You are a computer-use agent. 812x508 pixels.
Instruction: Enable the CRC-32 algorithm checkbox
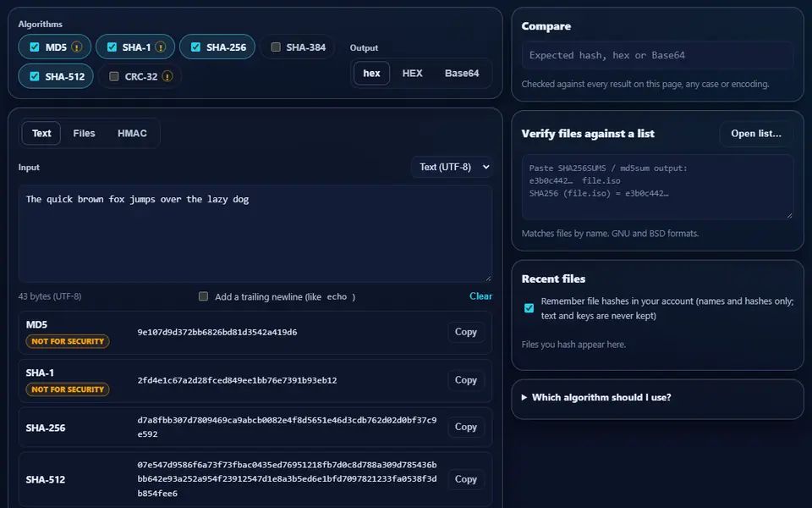[x=114, y=76]
